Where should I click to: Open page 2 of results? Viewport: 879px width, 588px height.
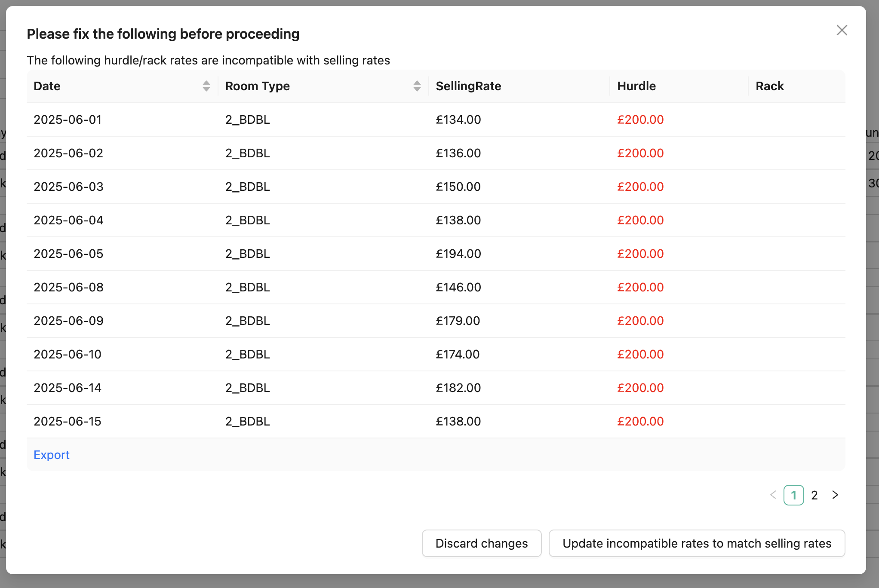(x=814, y=495)
